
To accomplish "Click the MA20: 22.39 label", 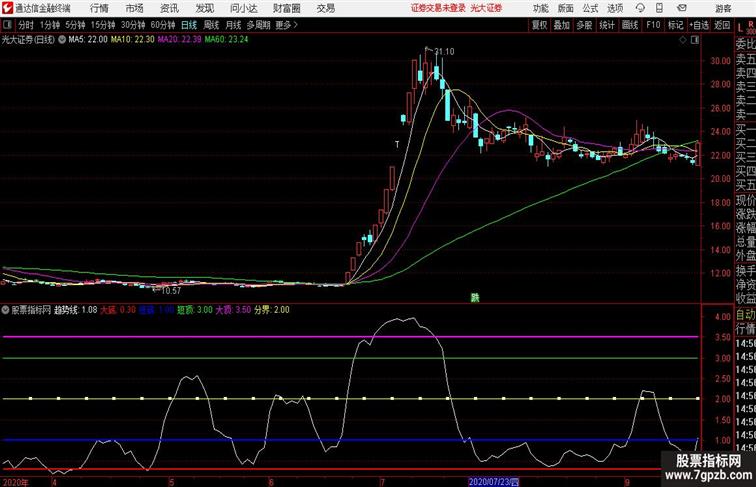I will 179,40.
